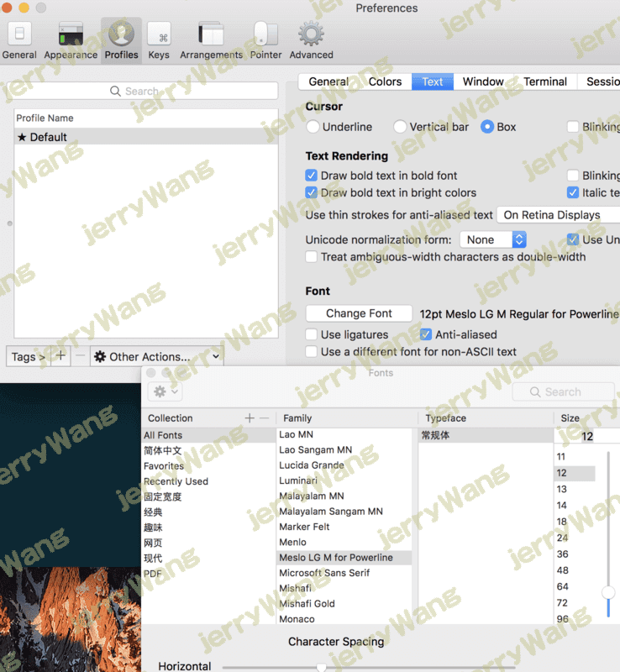Click the plus icon to add a profile
The width and height of the screenshot is (620, 672).
coord(60,356)
